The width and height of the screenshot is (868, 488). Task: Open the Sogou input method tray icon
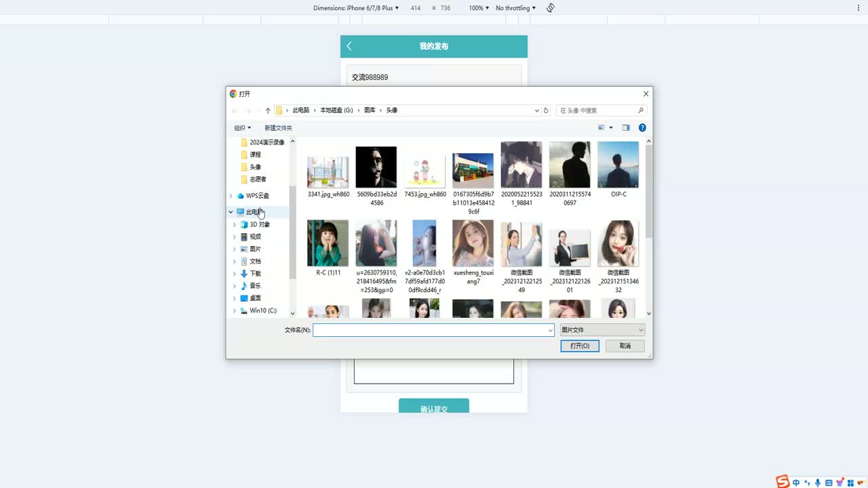coord(783,482)
